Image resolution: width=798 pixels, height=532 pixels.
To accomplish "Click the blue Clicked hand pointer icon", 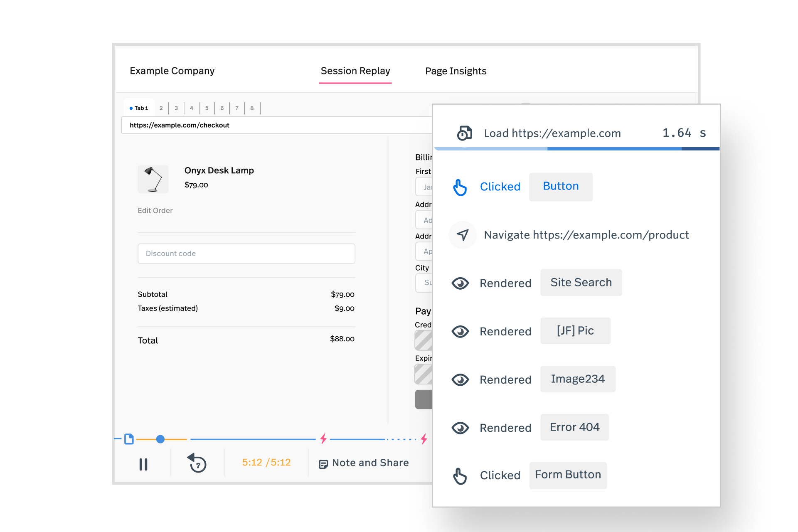I will click(460, 187).
